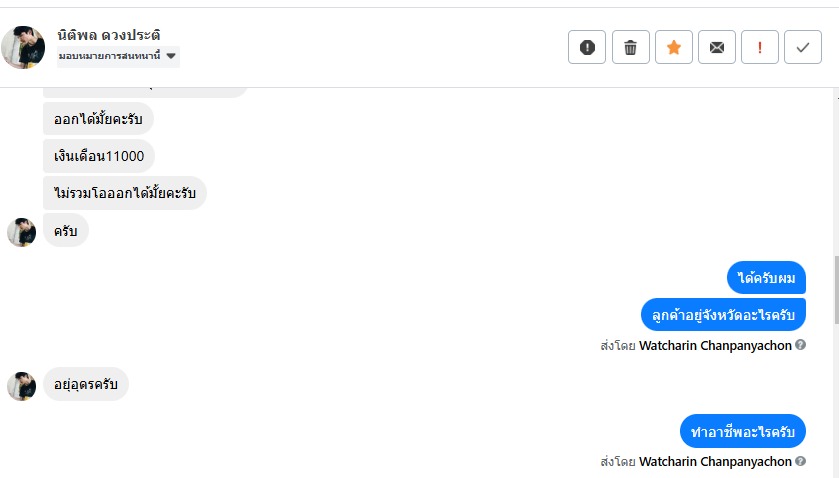Click the blue ทำอาชีพอะไรครับ reply bubble
This screenshot has height=478, width=839.
pyautogui.click(x=743, y=431)
